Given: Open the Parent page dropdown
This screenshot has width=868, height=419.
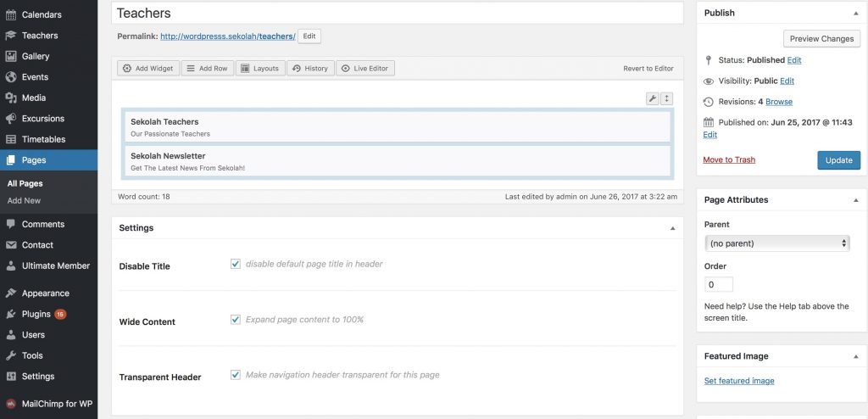Looking at the screenshot, I should pyautogui.click(x=777, y=243).
